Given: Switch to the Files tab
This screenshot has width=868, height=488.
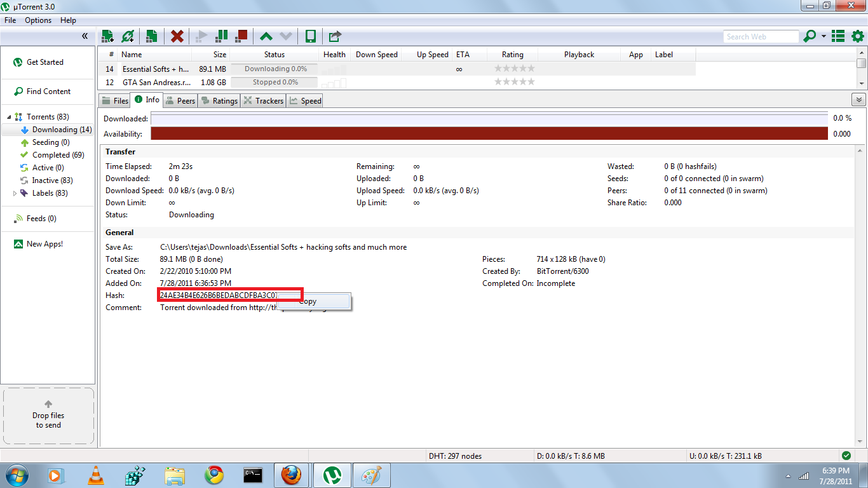Looking at the screenshot, I should tap(114, 100).
